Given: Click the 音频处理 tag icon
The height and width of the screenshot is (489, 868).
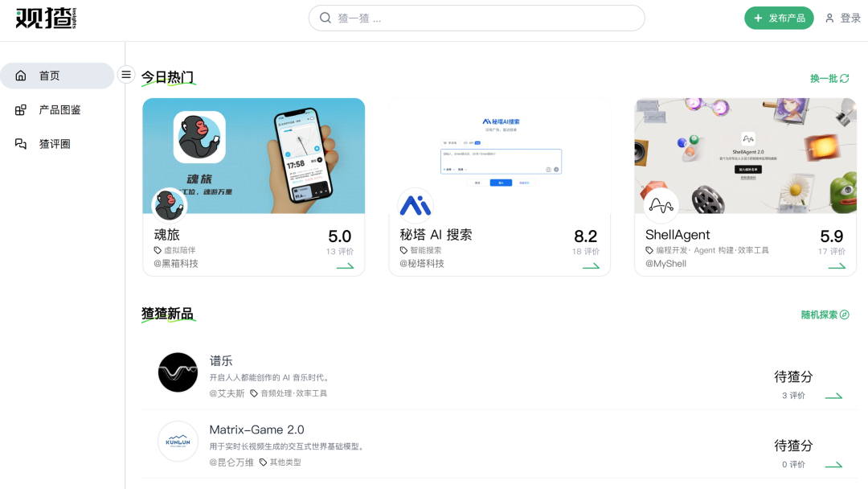Looking at the screenshot, I should [x=254, y=393].
